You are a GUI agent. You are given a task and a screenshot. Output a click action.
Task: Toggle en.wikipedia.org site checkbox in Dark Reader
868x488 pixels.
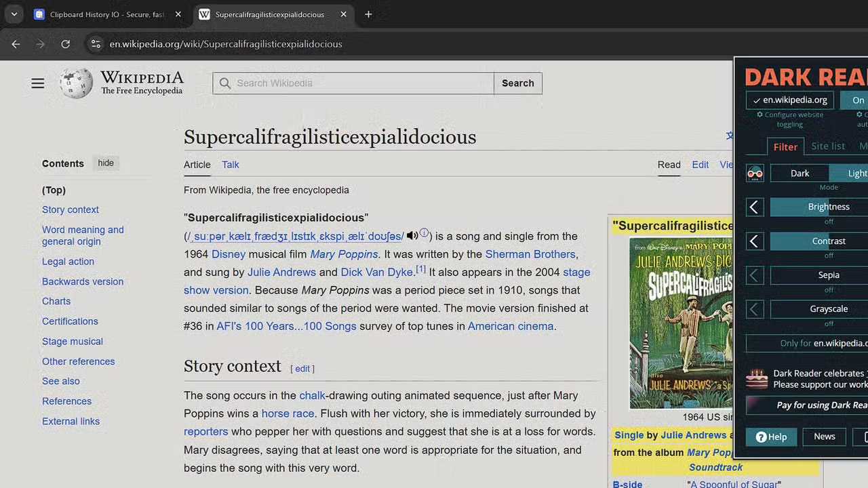coord(790,100)
